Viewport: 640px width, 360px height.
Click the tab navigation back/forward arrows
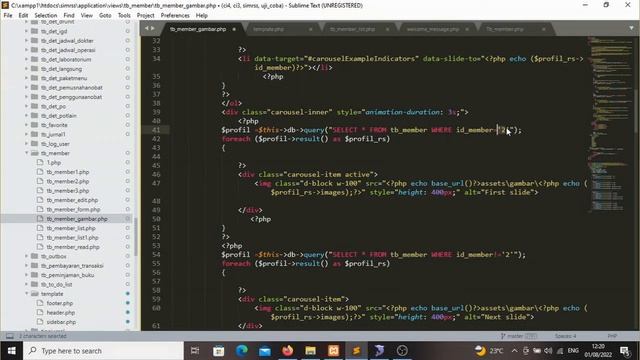coord(150,29)
